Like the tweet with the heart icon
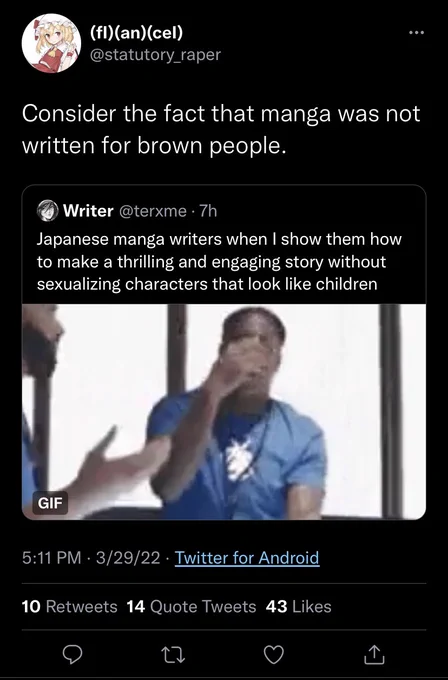 pos(274,655)
